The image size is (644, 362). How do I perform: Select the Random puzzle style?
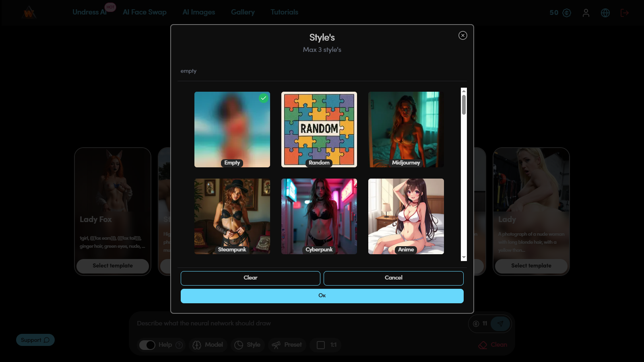[319, 130]
